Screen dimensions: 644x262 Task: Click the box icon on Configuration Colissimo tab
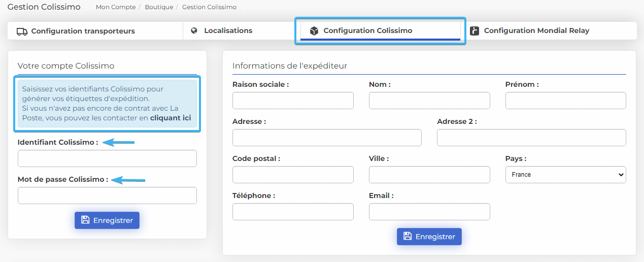(314, 31)
